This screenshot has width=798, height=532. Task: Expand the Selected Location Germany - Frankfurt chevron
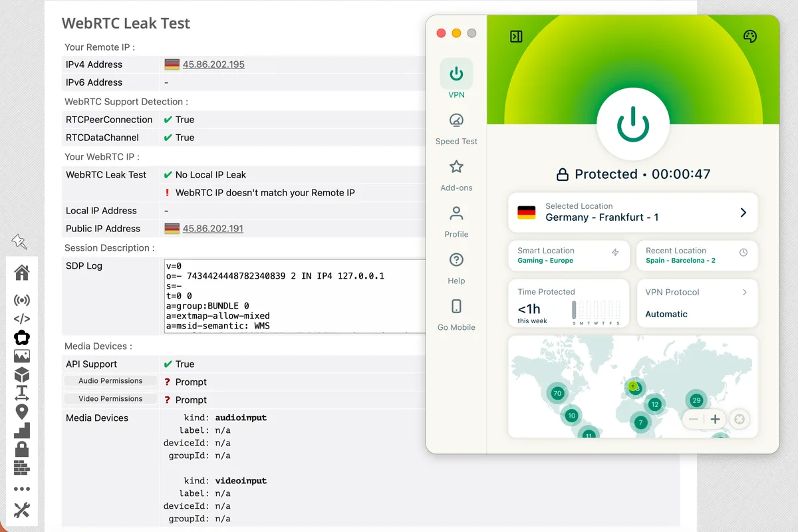(x=743, y=213)
